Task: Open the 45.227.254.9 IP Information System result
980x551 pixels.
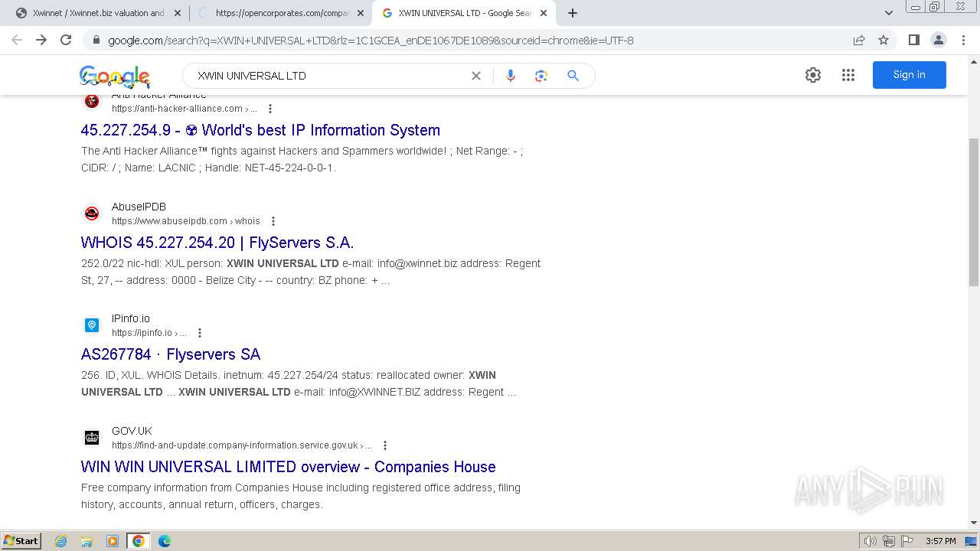Action: 260,130
